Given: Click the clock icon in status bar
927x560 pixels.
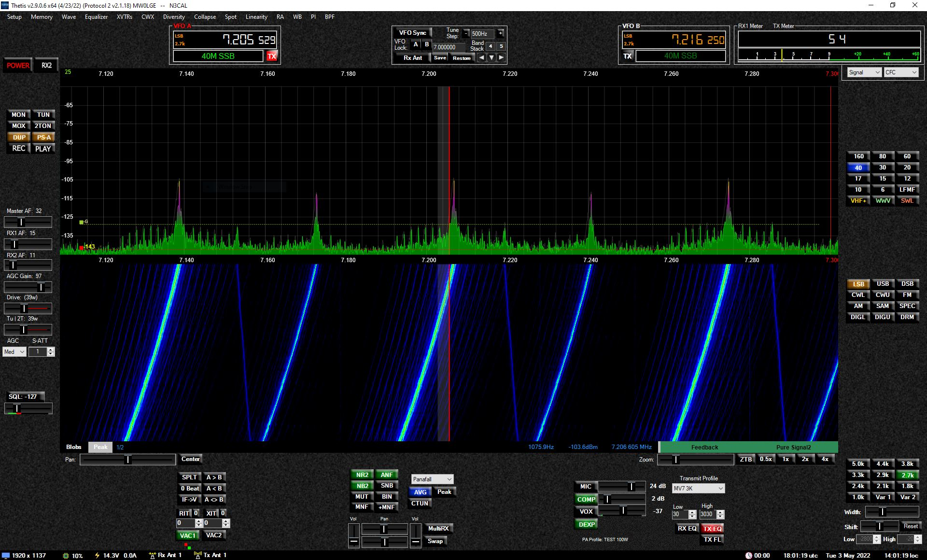Looking at the screenshot, I should pos(748,556).
